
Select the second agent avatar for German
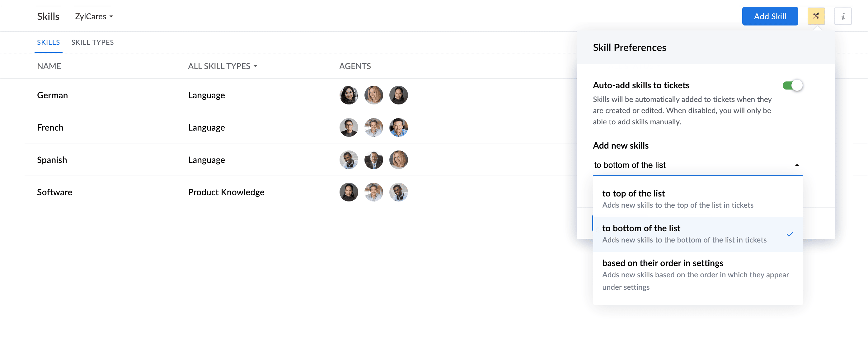374,95
